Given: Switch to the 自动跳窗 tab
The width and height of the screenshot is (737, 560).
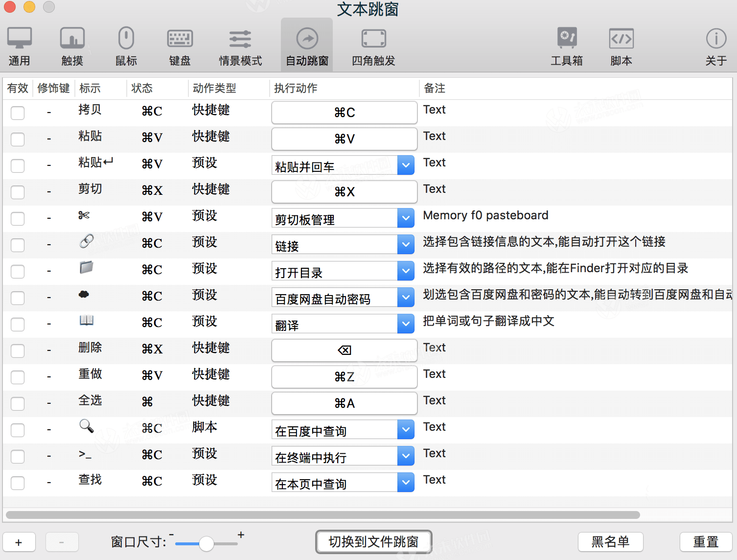Looking at the screenshot, I should point(306,45).
